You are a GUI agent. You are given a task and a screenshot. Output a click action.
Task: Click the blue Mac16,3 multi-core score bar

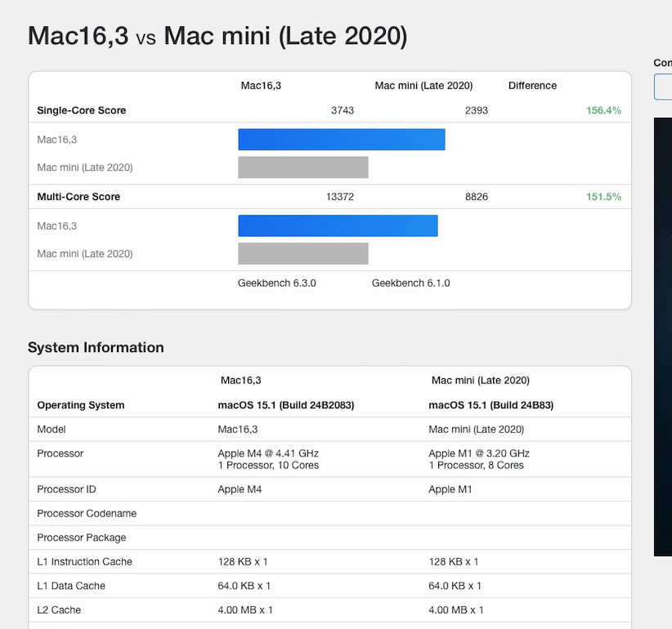tap(338, 225)
